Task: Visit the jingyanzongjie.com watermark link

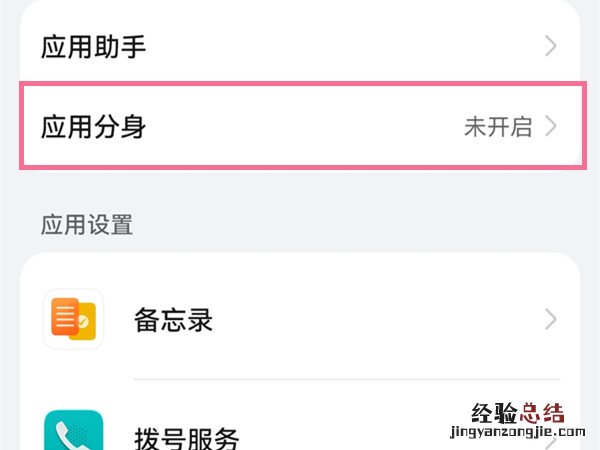Action: (516, 435)
